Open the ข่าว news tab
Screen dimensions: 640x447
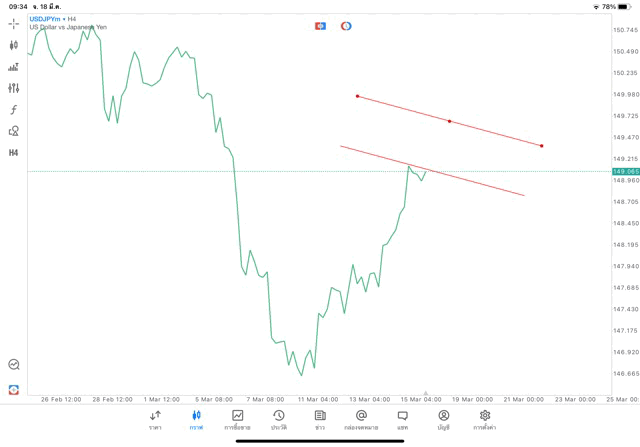click(x=320, y=420)
